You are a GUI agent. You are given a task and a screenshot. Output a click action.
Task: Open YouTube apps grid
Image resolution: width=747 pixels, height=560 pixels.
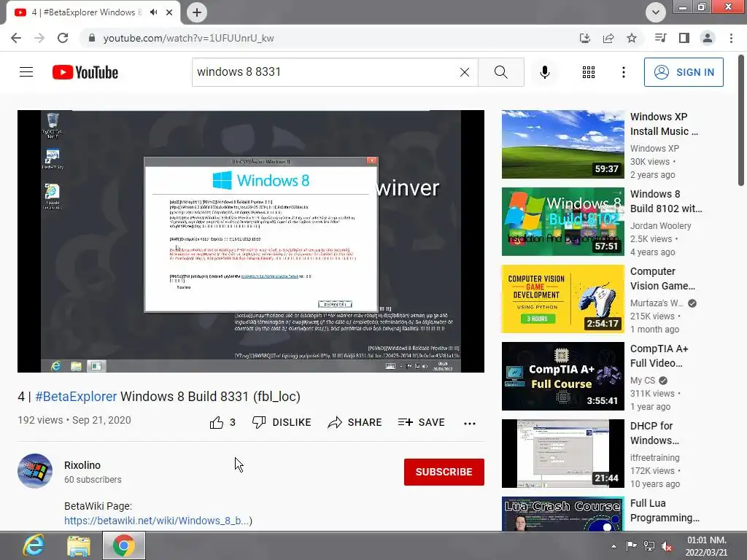pyautogui.click(x=589, y=72)
